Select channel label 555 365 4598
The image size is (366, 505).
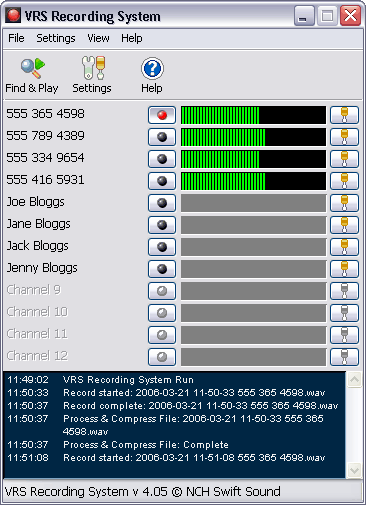click(x=45, y=114)
